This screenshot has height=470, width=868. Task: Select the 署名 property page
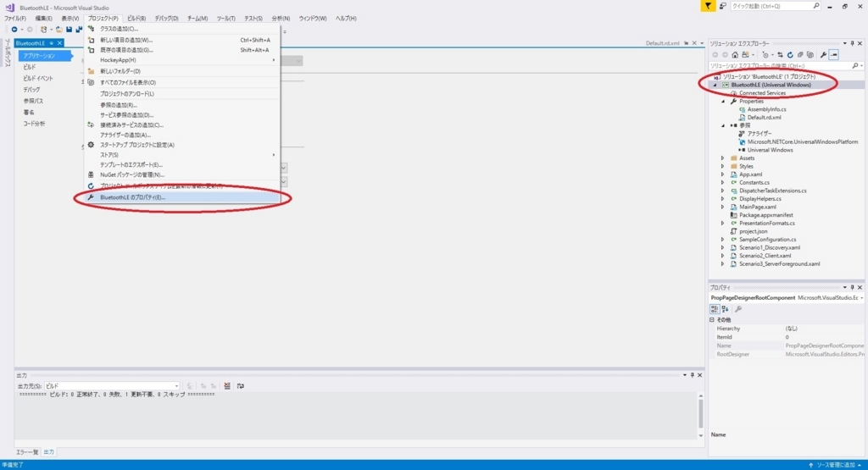coord(29,113)
